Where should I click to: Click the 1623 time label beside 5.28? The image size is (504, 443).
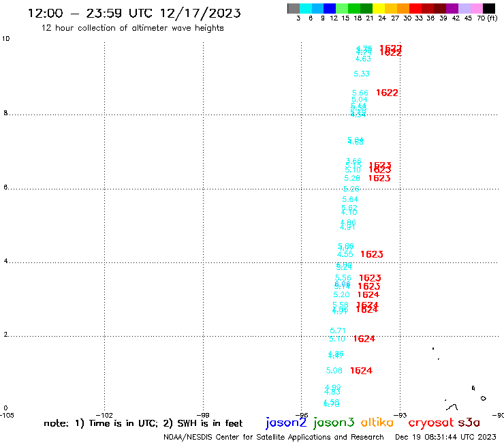tap(379, 179)
